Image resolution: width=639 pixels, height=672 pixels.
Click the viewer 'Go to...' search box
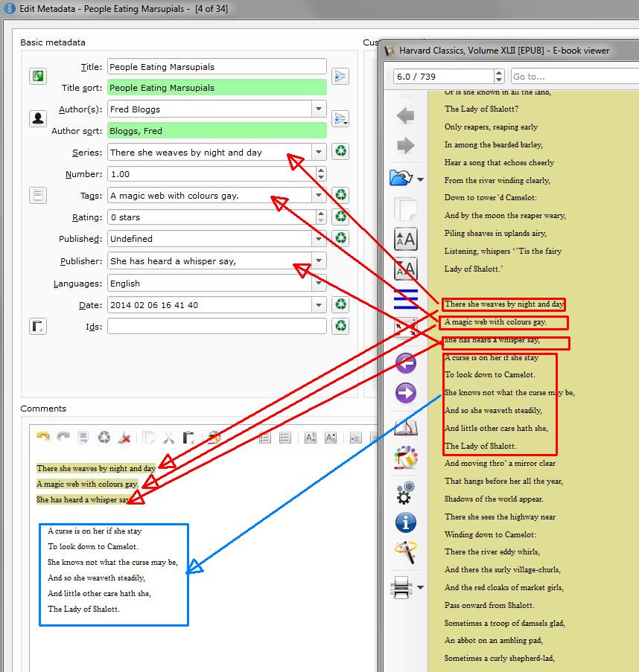[x=575, y=77]
